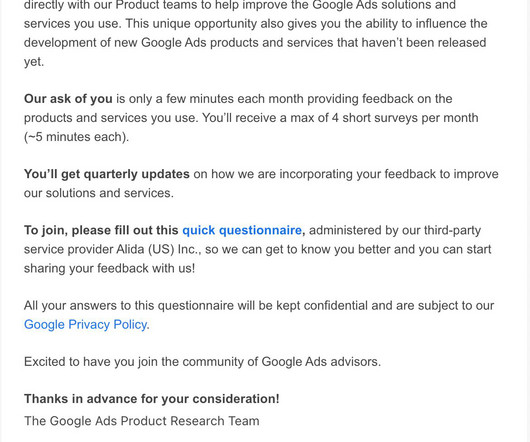Click the "Excited to have you join" sentence
530x442 pixels.
202,362
